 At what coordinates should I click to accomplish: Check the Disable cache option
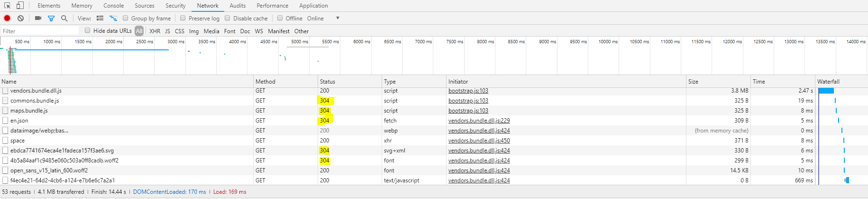pyautogui.click(x=228, y=18)
